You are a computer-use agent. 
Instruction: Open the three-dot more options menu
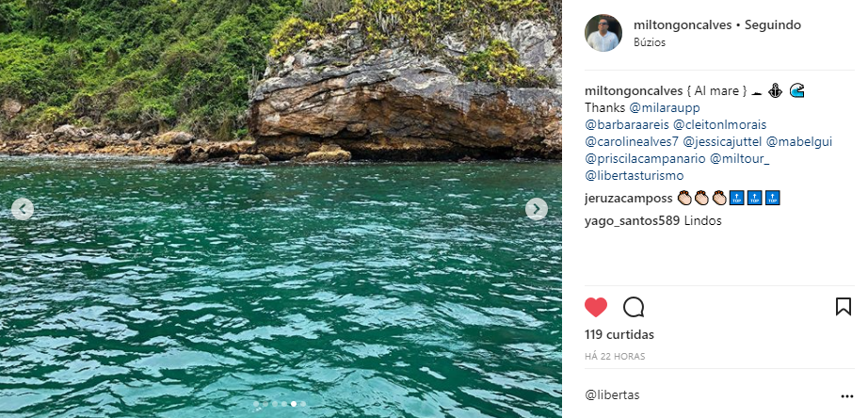(x=846, y=396)
